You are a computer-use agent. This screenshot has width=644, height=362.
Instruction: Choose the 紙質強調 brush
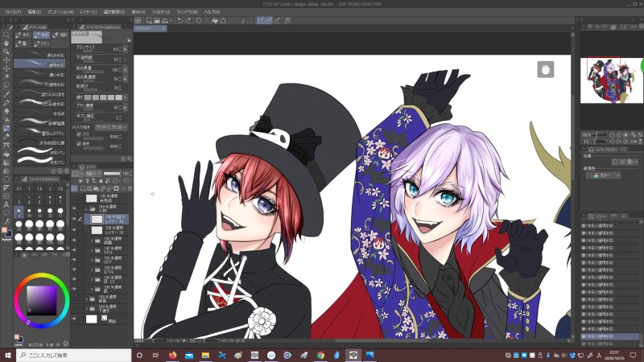coord(39,123)
